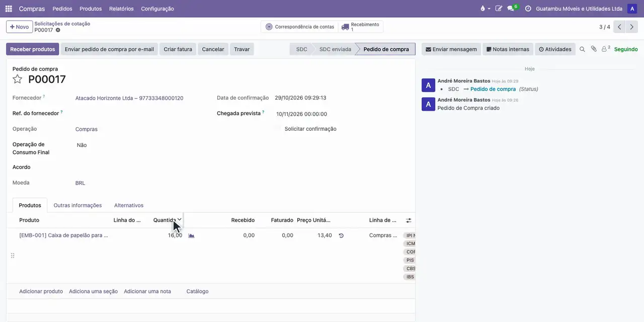Click Enviar mensagem in chatter
The image size is (644, 322).
[451, 49]
